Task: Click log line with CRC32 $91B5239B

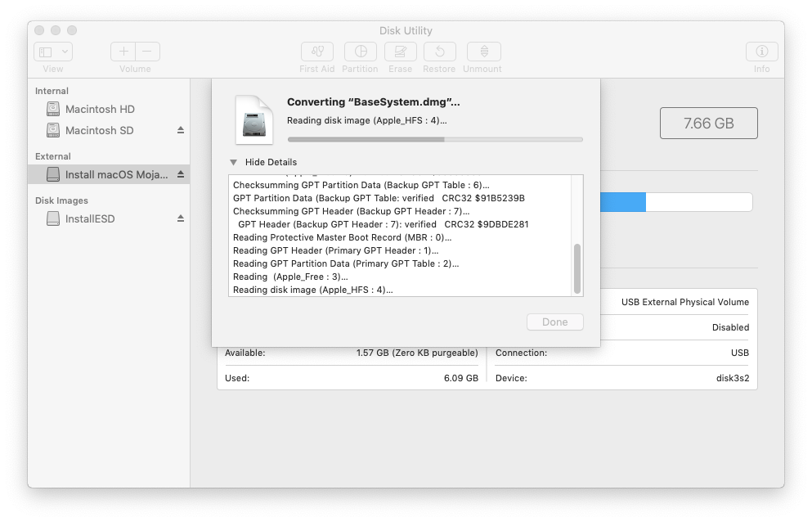Action: [x=379, y=198]
